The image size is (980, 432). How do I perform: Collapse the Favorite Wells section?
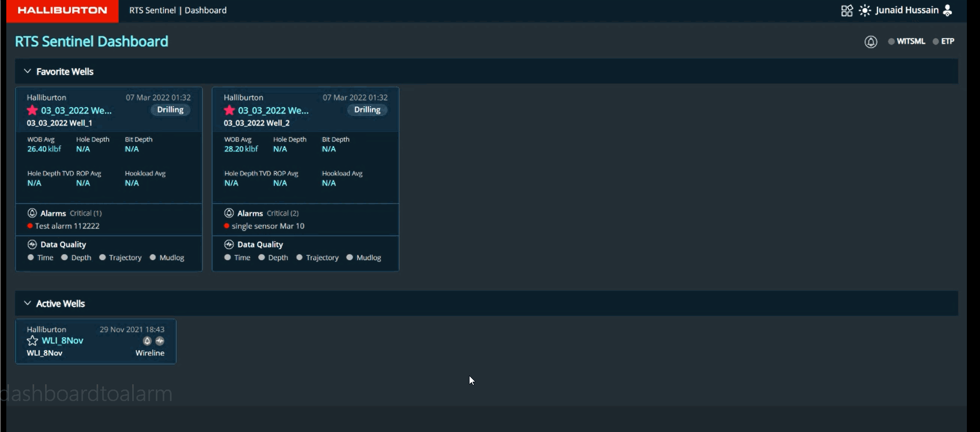(x=27, y=71)
